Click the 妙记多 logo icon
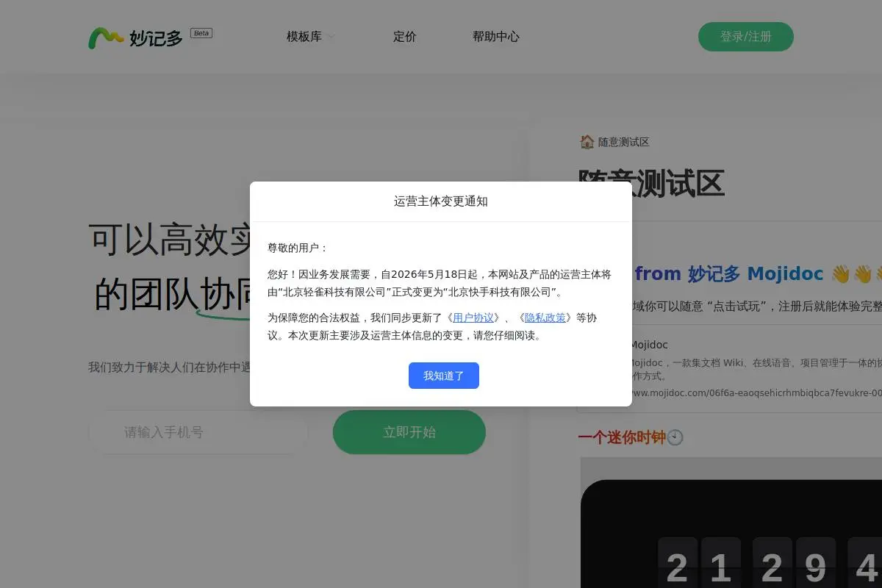The height and width of the screenshot is (588, 882). pyautogui.click(x=106, y=37)
